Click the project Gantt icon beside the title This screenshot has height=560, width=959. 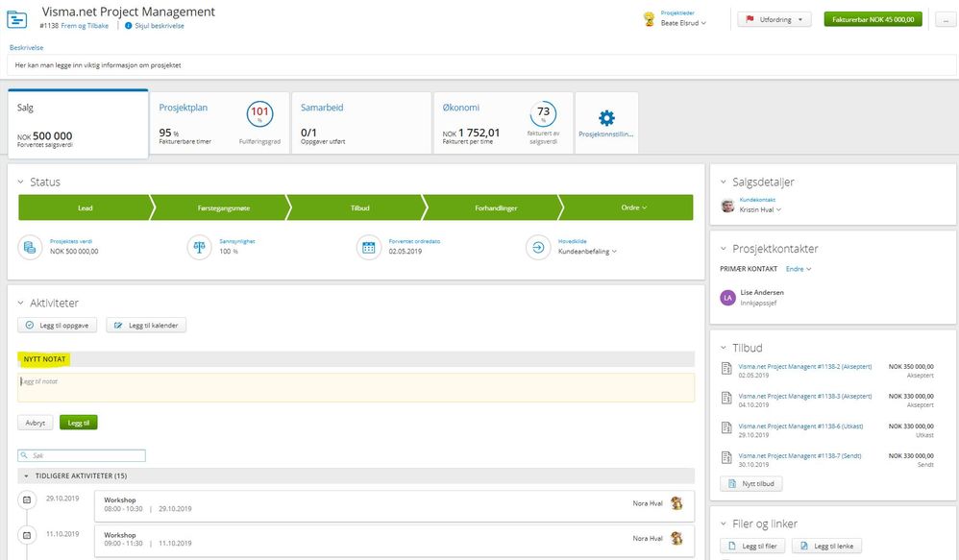coord(16,19)
